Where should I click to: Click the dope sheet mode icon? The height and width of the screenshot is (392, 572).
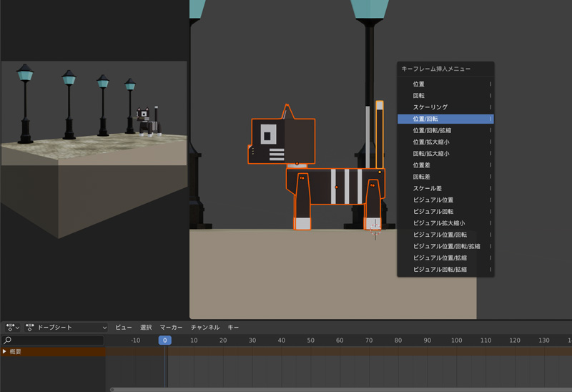coord(29,327)
